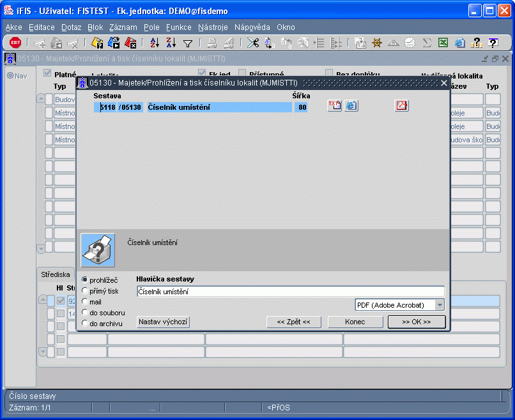515x420 pixels.
Task: Click the PDF output icon in dialog
Action: coord(401,106)
